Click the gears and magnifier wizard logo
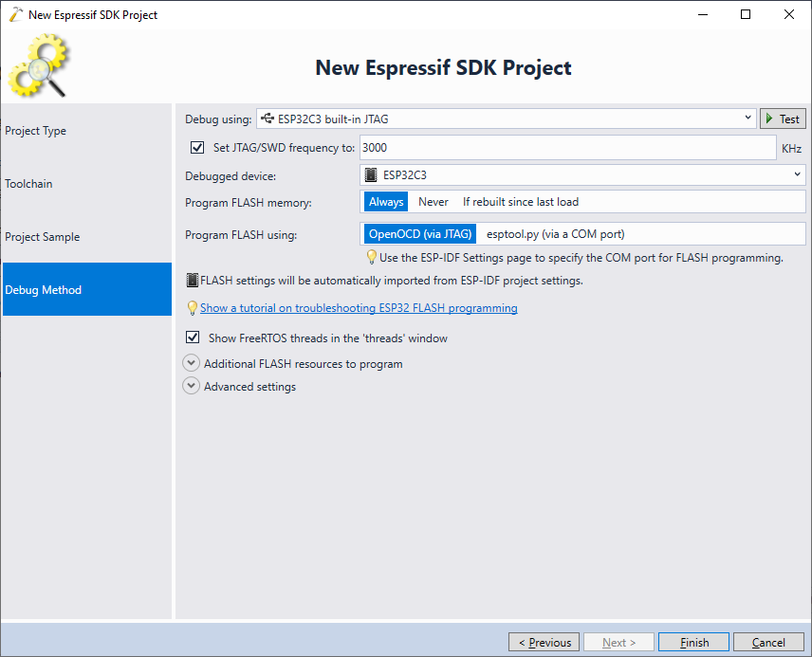 click(38, 65)
